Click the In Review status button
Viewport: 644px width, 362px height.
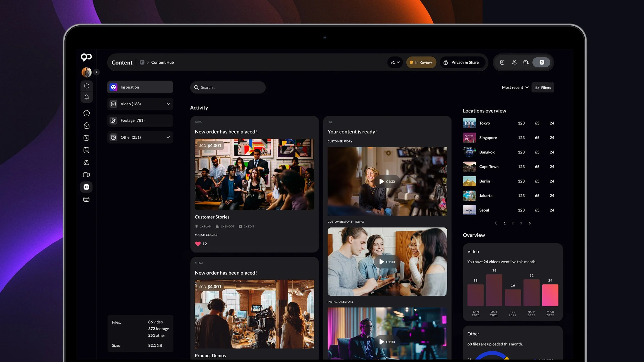pyautogui.click(x=421, y=62)
